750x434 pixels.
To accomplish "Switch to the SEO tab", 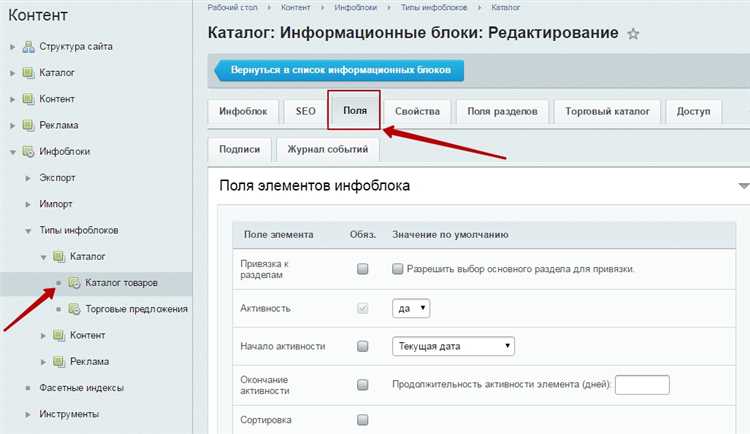I will [x=305, y=111].
